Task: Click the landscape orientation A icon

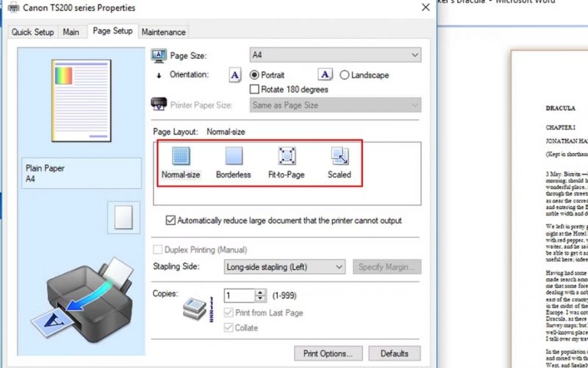Action: tap(325, 74)
